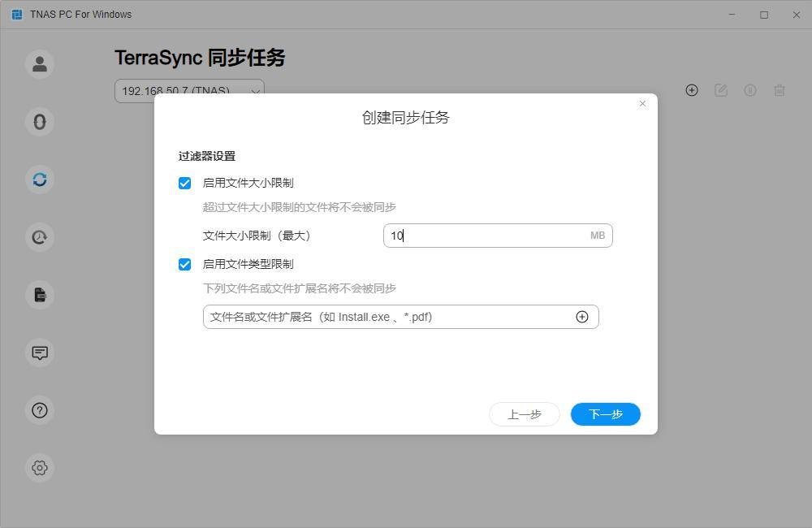The width and height of the screenshot is (812, 528).
Task: Uncheck 启用文件大小限制 checkbox
Action: click(x=185, y=184)
